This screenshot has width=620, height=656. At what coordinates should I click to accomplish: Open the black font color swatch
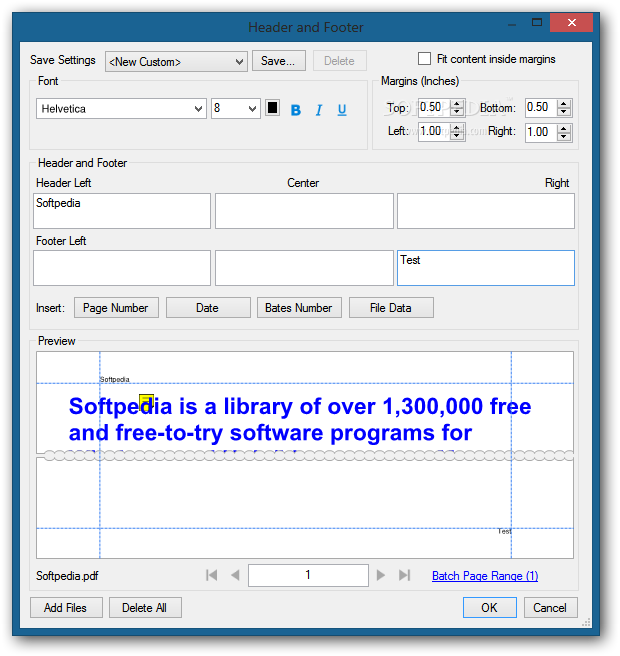[x=272, y=108]
